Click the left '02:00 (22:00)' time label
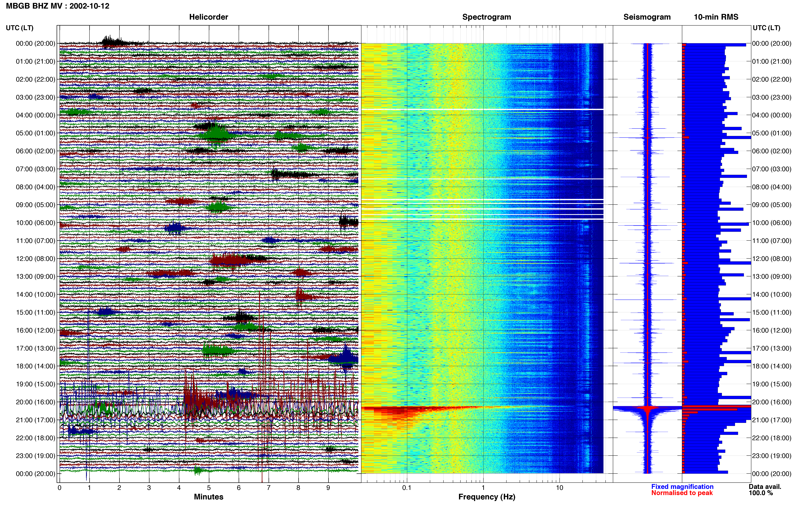This screenshot has width=812, height=508. point(36,79)
